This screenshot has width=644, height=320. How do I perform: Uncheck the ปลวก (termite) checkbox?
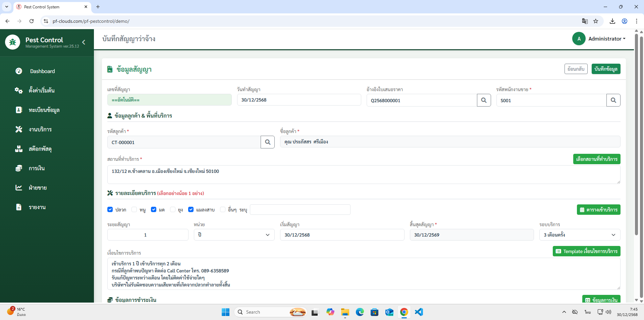pos(110,209)
